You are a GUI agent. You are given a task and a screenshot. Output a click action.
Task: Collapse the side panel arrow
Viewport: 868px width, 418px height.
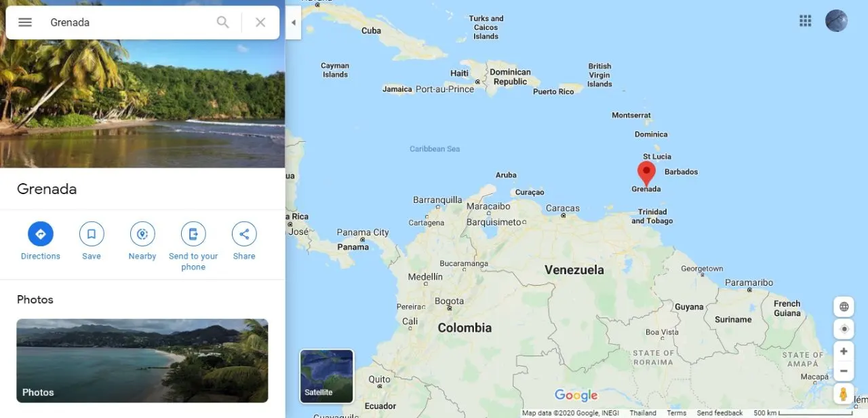pyautogui.click(x=293, y=22)
